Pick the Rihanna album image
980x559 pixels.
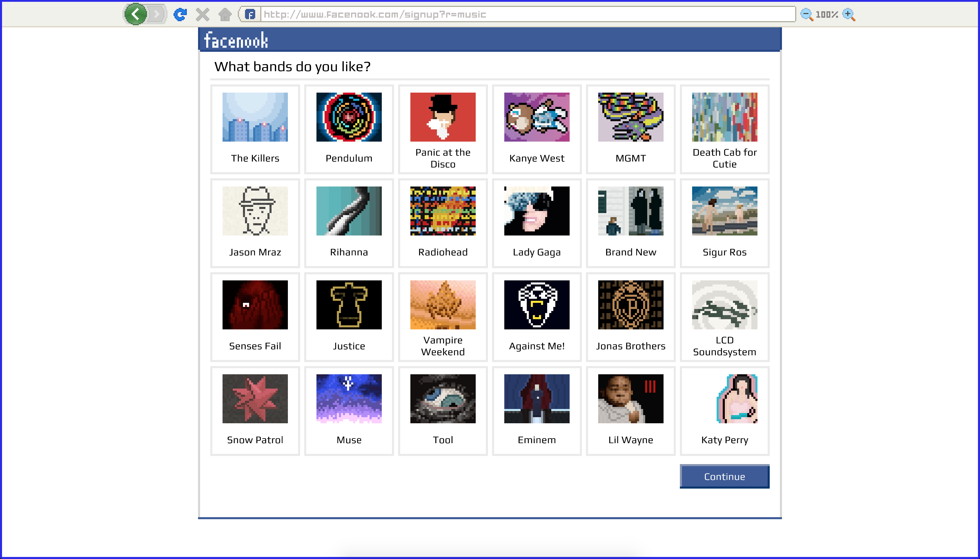(349, 211)
